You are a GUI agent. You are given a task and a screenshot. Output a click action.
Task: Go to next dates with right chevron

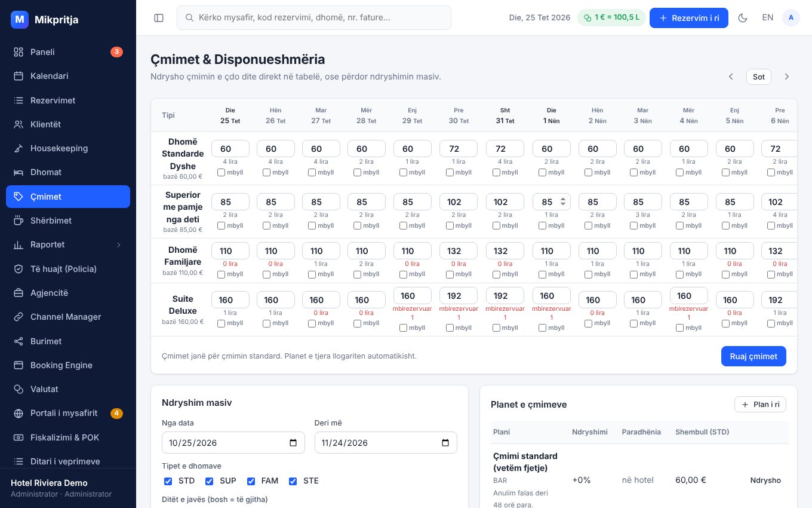click(787, 76)
